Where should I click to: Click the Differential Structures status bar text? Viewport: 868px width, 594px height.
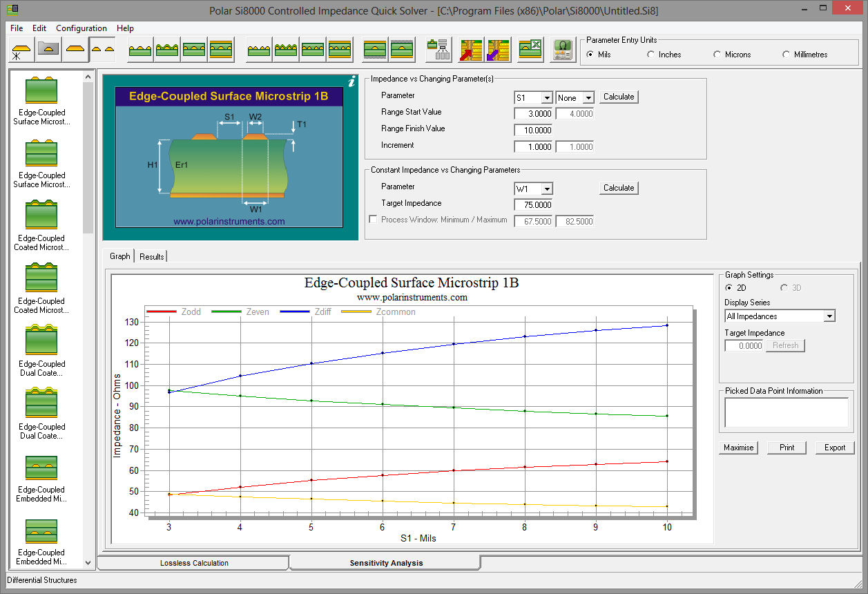tap(42, 580)
